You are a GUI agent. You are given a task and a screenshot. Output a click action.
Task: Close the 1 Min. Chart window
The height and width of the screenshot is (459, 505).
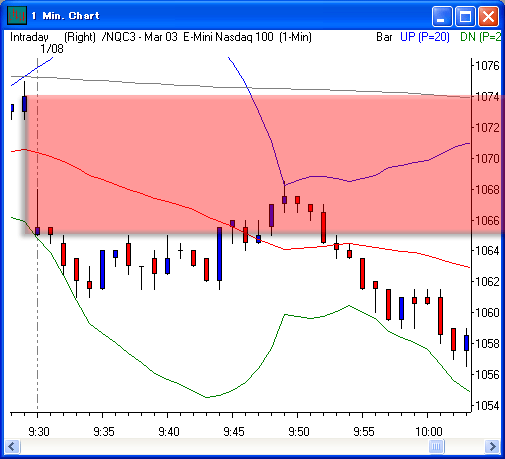[x=488, y=16]
